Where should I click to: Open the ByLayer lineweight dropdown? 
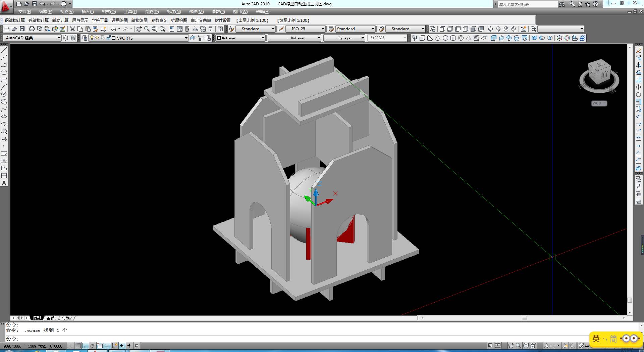344,38
